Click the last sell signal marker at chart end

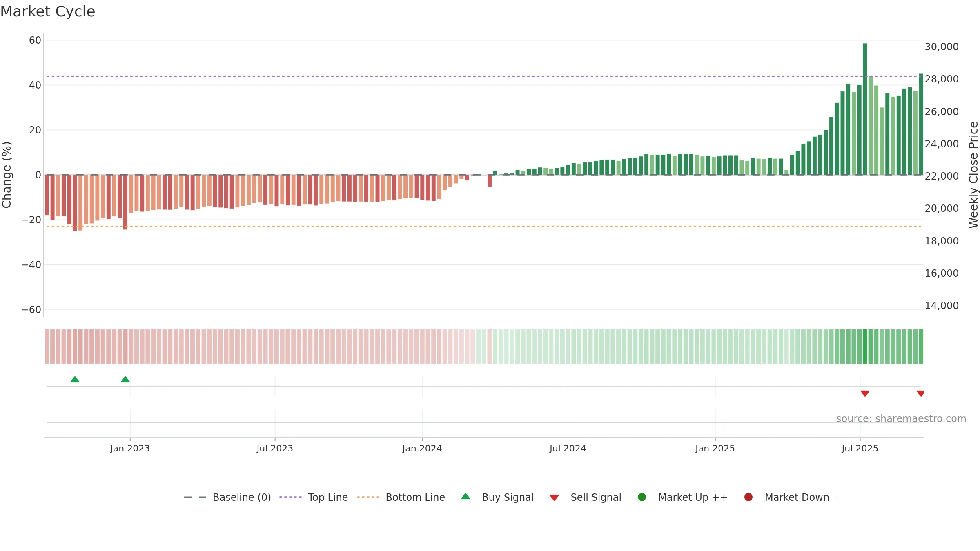(920, 393)
